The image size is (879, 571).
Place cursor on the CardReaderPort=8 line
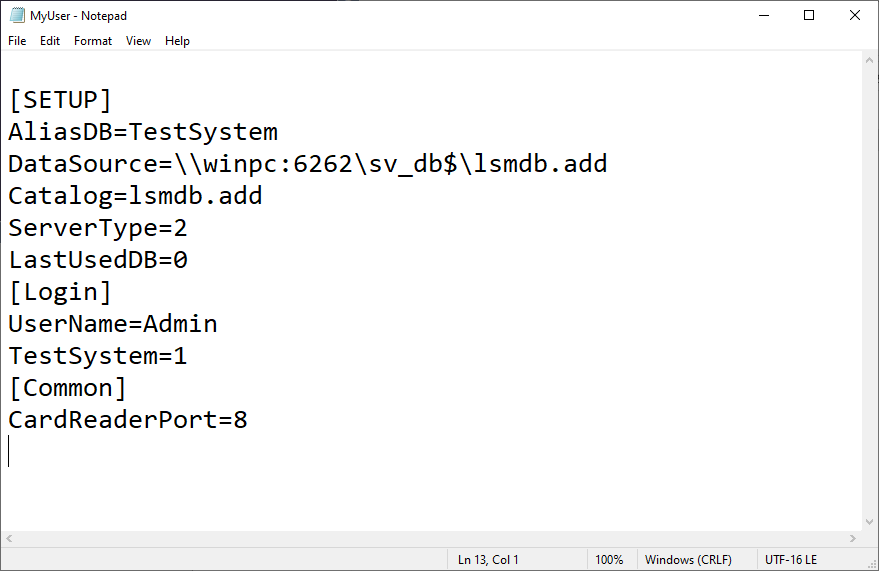click(128, 420)
